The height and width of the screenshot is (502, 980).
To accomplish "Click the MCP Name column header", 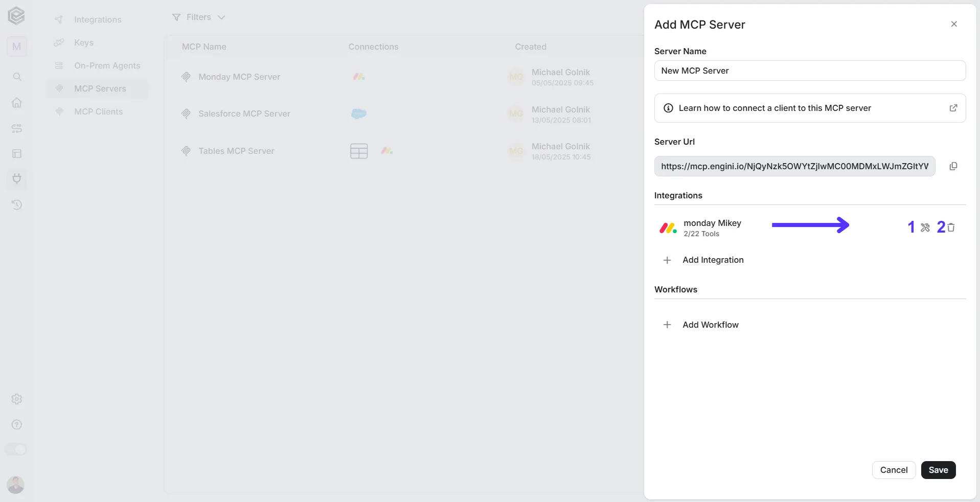I will click(x=204, y=47).
